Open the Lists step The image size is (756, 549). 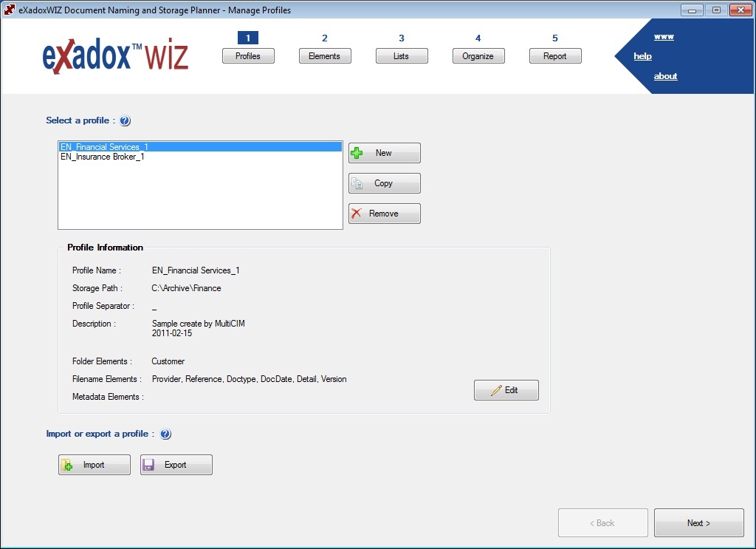point(402,56)
